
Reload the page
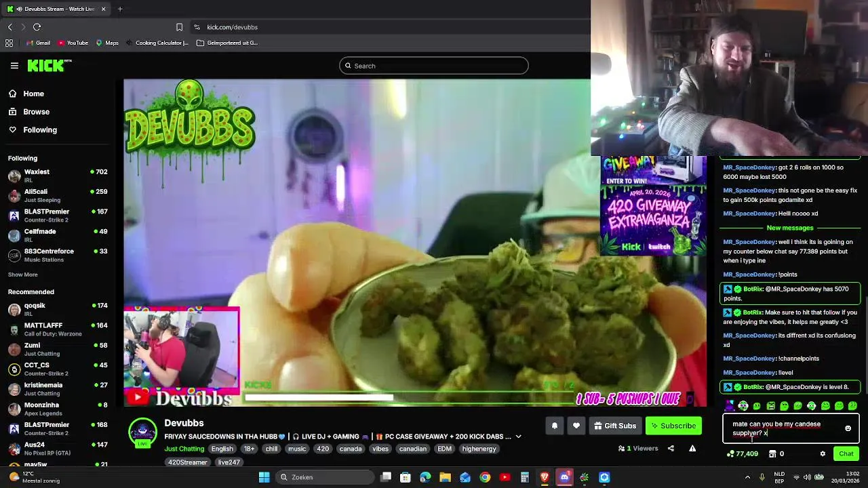coord(37,27)
